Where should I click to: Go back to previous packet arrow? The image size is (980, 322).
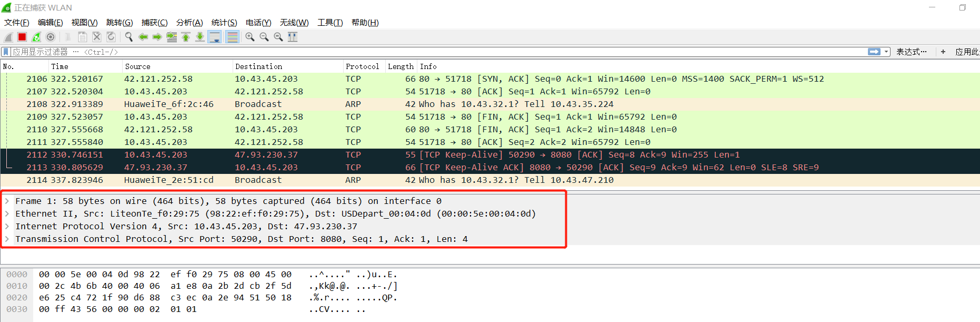(x=143, y=37)
